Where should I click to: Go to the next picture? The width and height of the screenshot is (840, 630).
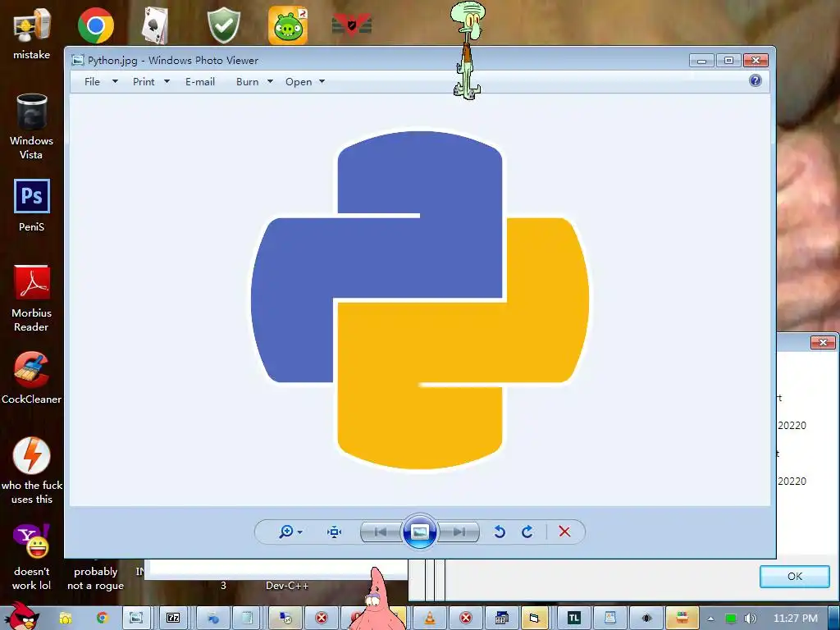(x=459, y=532)
